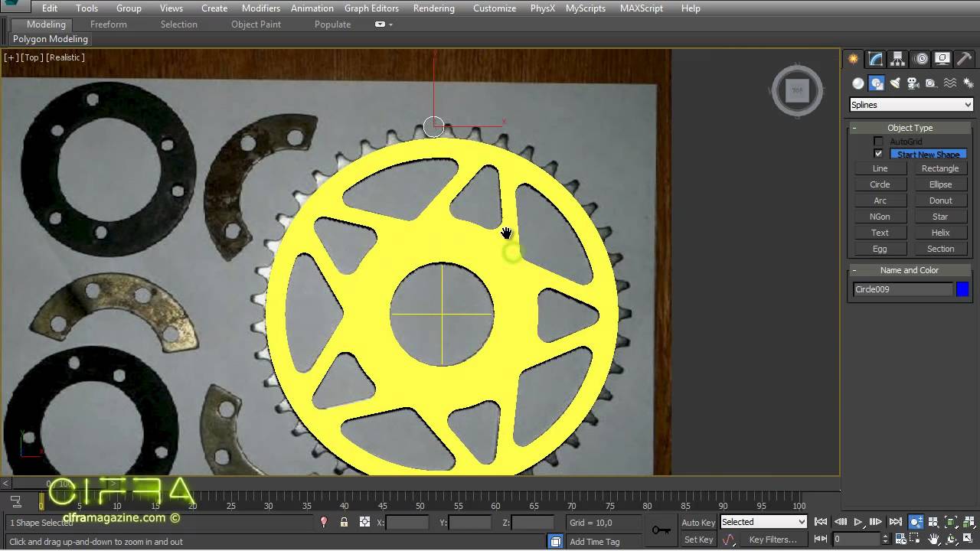Open the Utilities hammer tab

[964, 59]
